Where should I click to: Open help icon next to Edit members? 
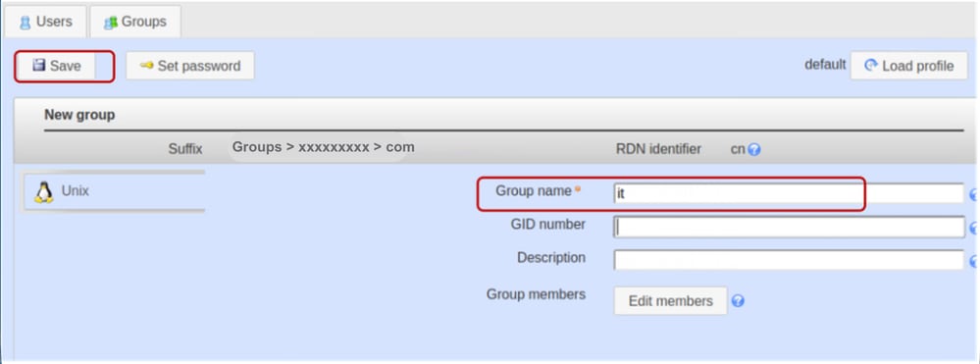pyautogui.click(x=738, y=301)
